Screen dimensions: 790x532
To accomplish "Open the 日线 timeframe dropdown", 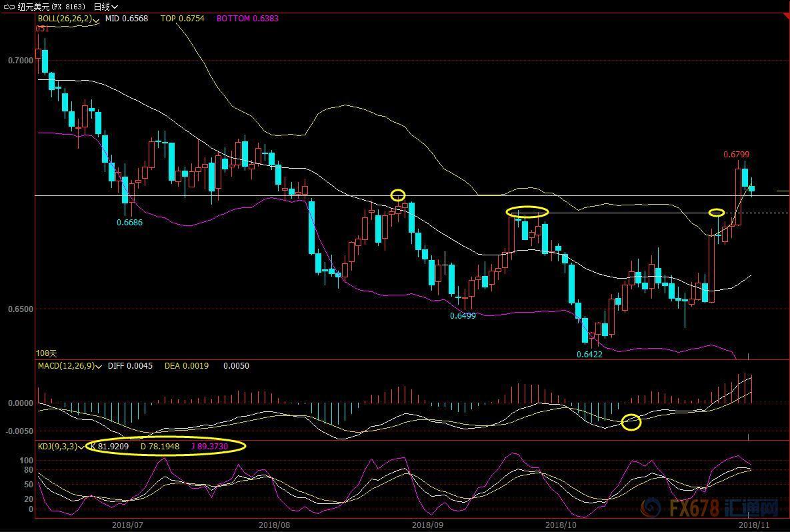I will (x=106, y=7).
